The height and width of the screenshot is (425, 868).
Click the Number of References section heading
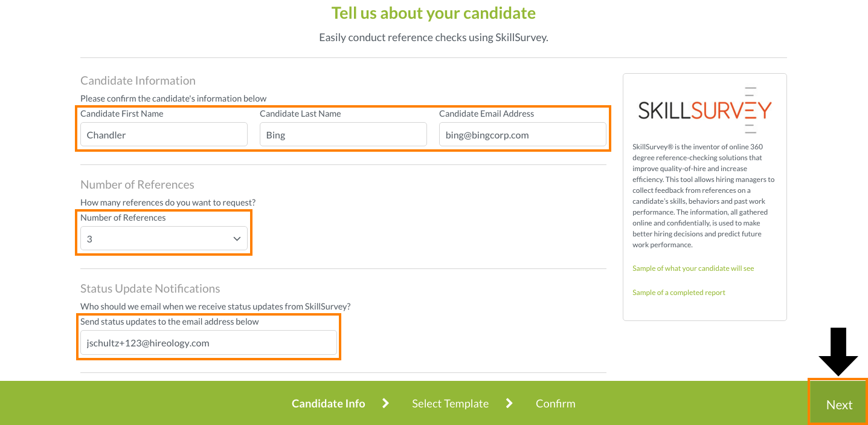click(137, 184)
